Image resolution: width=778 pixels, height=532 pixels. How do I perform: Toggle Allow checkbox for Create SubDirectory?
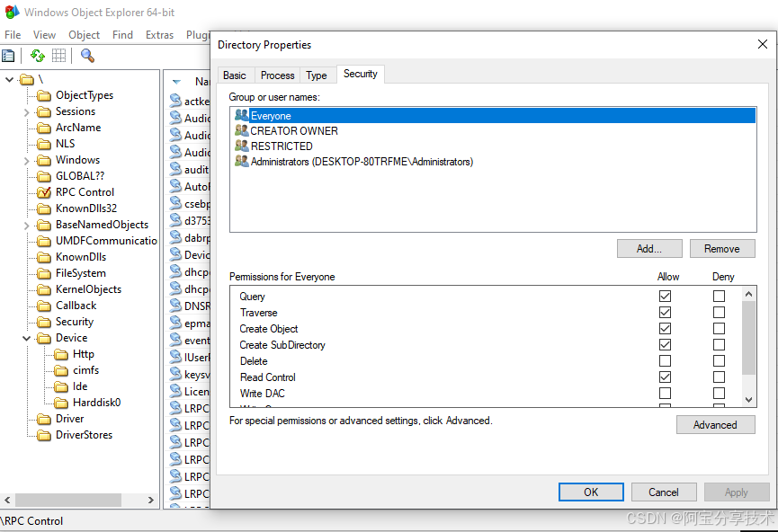coord(665,344)
